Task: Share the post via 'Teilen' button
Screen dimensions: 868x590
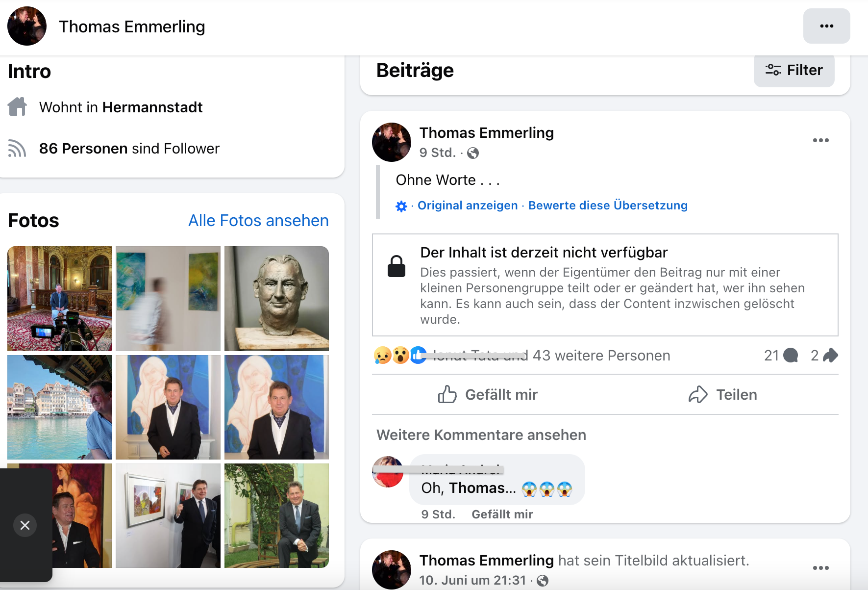Action: click(722, 394)
